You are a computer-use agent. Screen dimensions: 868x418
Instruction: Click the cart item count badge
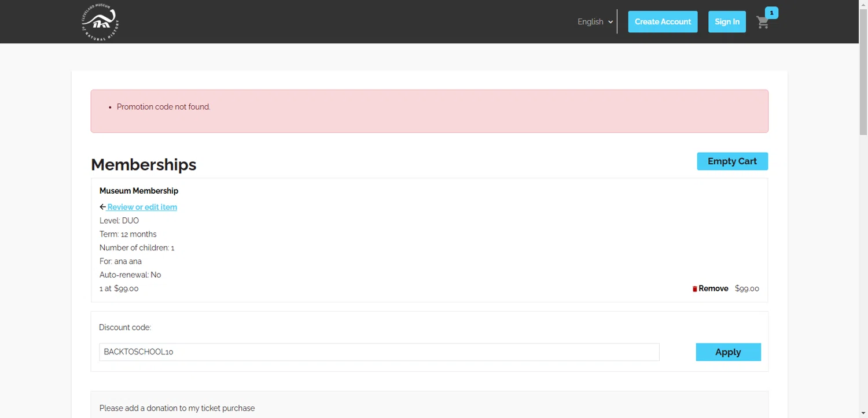click(771, 13)
